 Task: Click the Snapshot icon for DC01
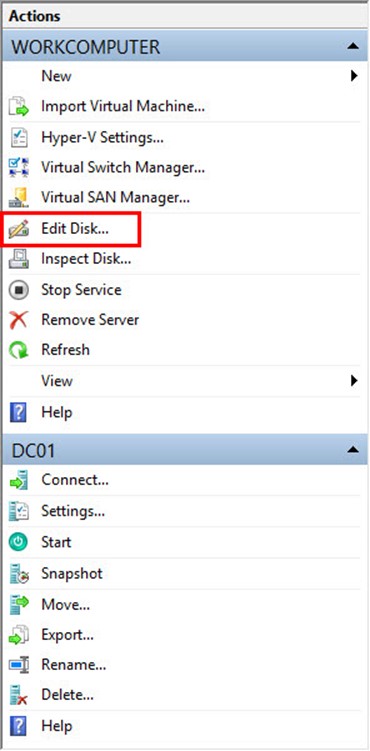coord(19,574)
